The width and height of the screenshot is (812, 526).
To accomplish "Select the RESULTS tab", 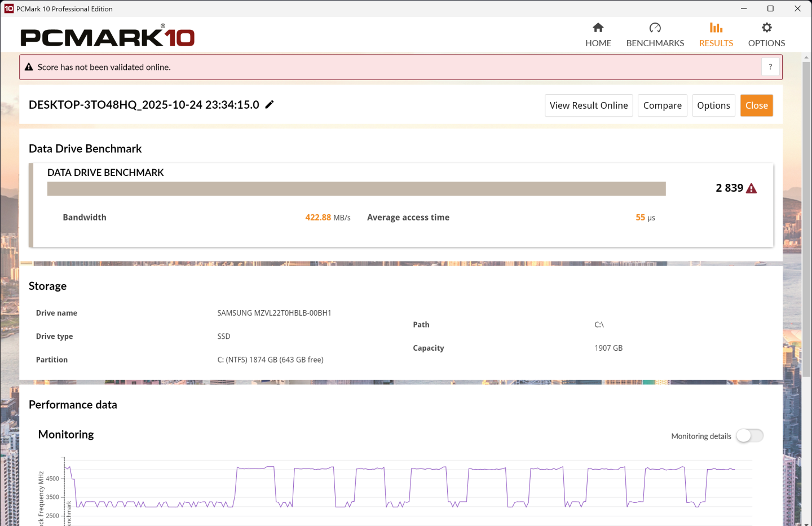I will 716,35.
